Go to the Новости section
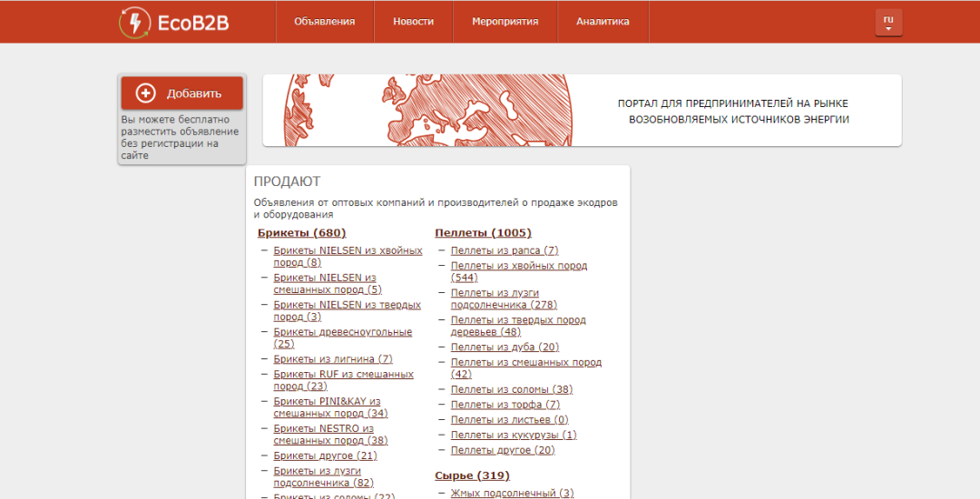 pyautogui.click(x=413, y=21)
